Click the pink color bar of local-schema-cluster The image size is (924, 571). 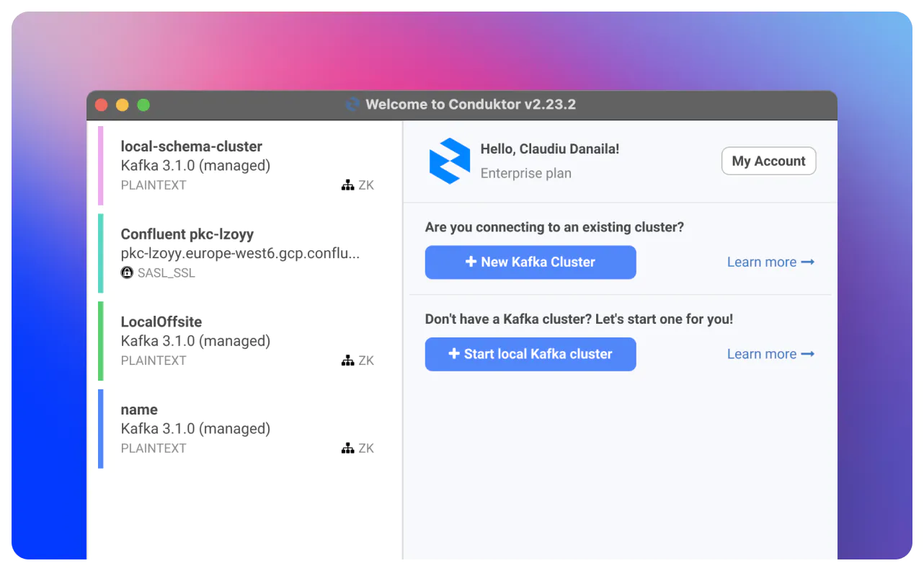(x=101, y=166)
